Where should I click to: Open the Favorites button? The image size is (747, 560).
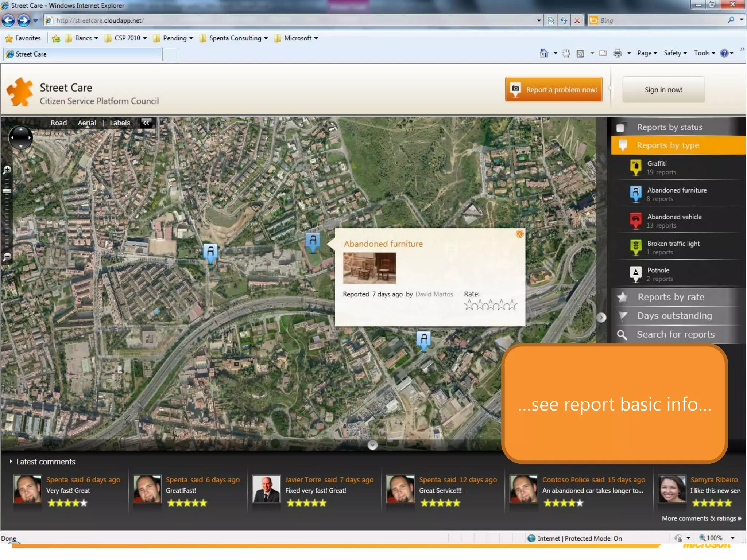point(23,38)
